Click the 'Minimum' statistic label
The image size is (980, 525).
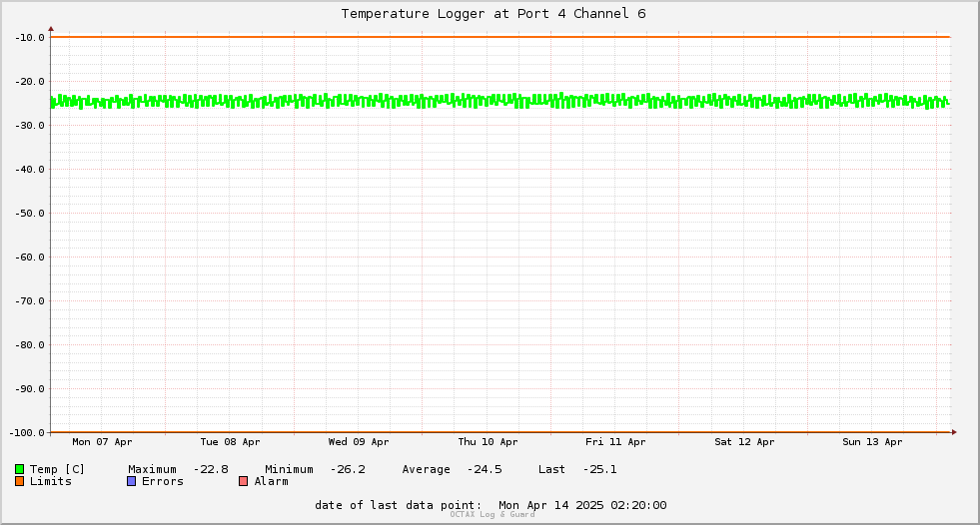(x=289, y=469)
